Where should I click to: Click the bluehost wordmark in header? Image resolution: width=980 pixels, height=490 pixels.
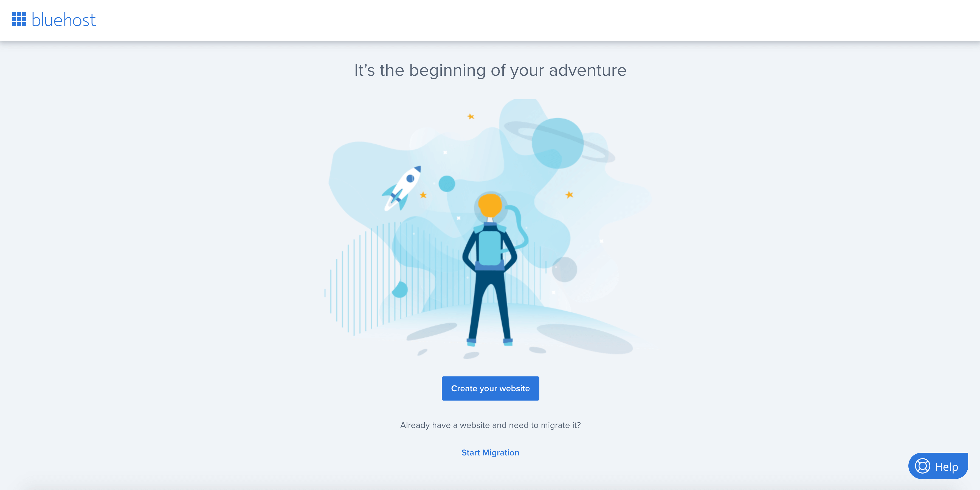(64, 20)
